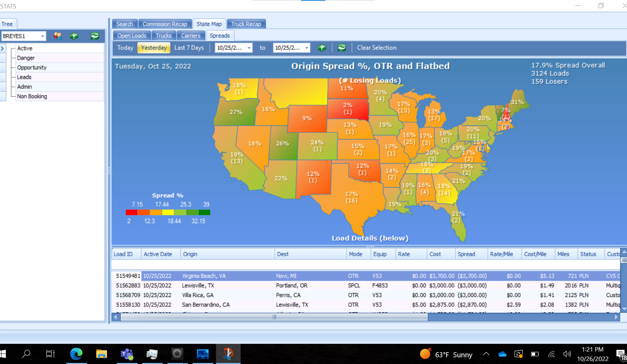Click the red legend swatch
The image size is (627, 364).
131,212
